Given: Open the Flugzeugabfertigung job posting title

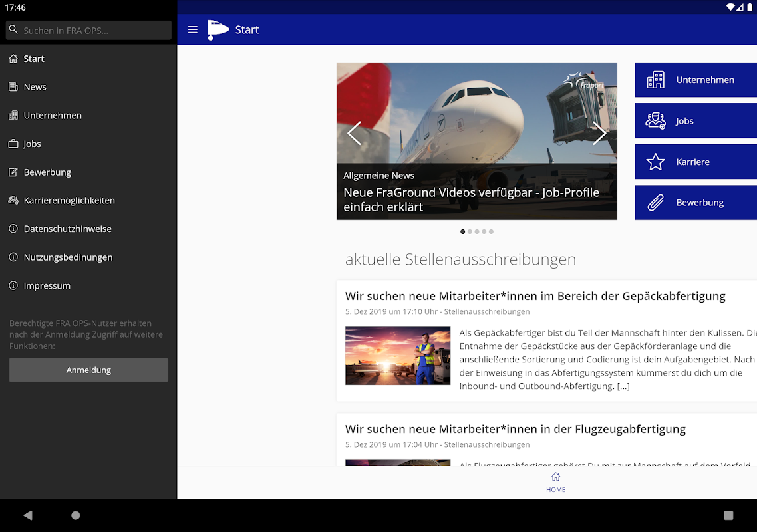Looking at the screenshot, I should (x=515, y=429).
